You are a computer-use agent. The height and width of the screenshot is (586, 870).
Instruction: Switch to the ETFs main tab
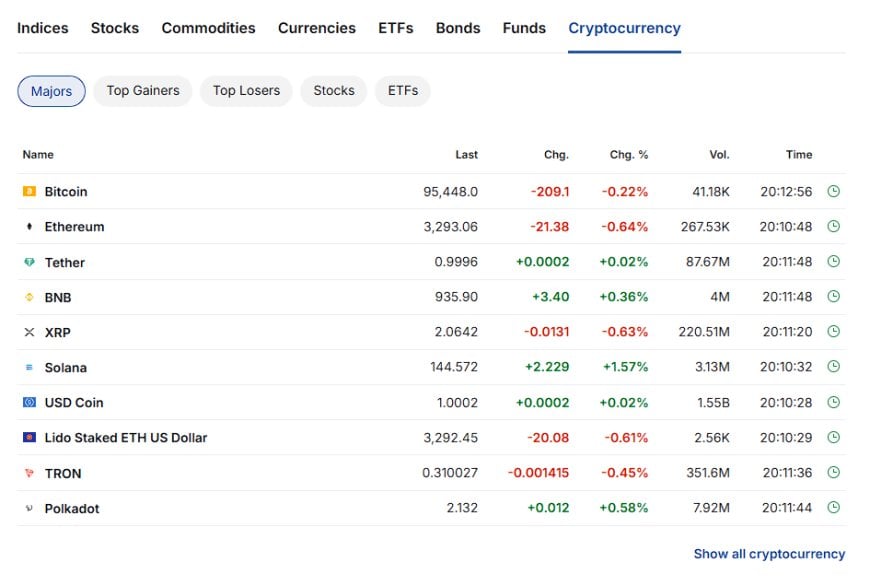coord(396,28)
